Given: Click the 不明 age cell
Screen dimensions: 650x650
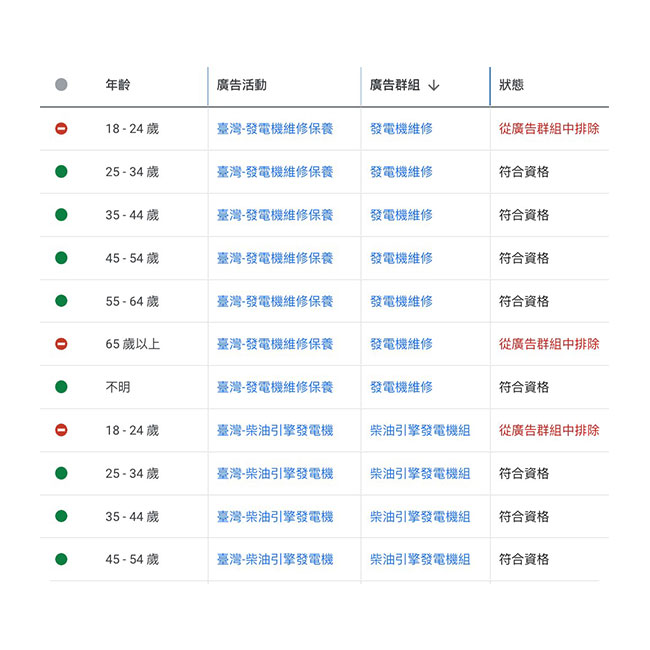Looking at the screenshot, I should pos(118,387).
